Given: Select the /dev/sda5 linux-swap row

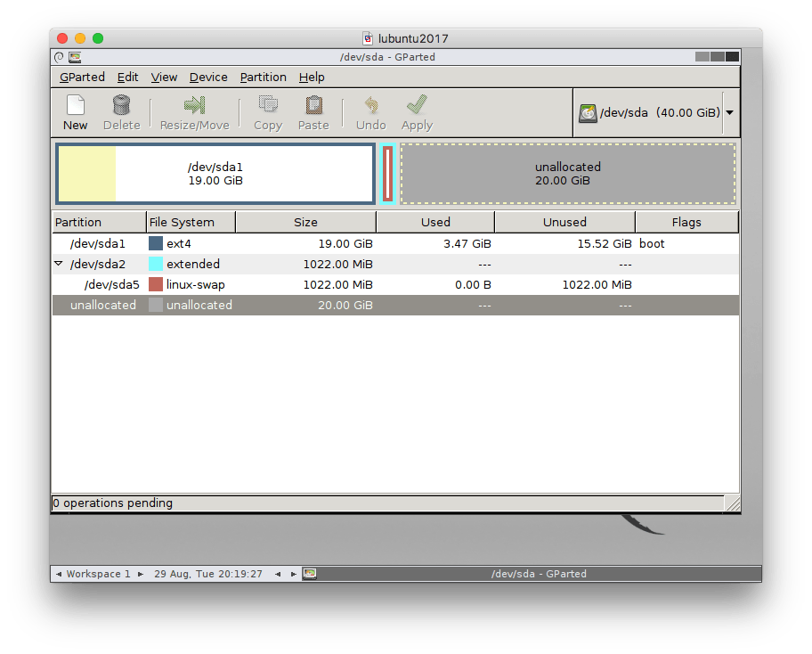Looking at the screenshot, I should [395, 284].
